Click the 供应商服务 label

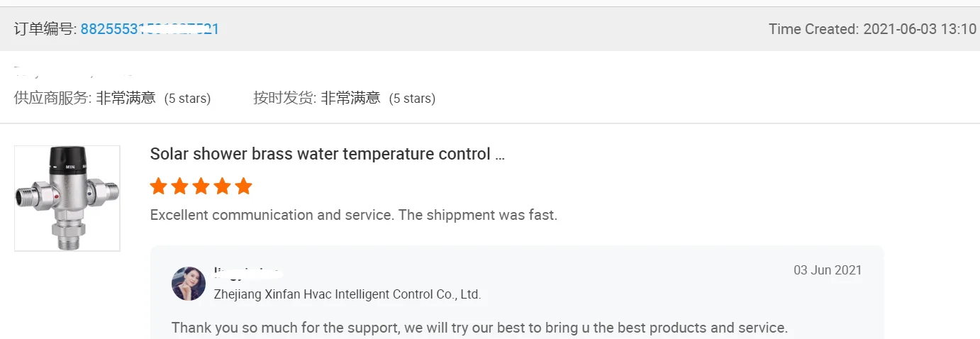click(52, 98)
